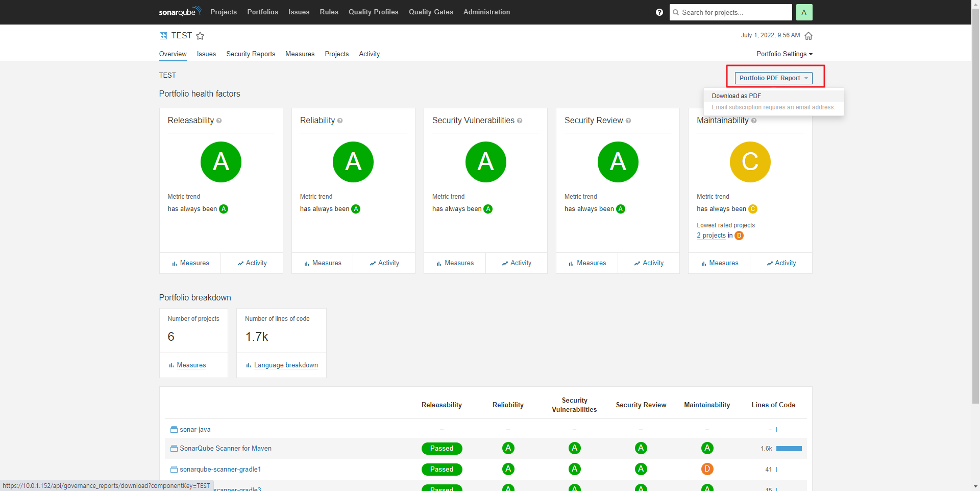Switch to the portfolio Projects tab

(x=337, y=54)
